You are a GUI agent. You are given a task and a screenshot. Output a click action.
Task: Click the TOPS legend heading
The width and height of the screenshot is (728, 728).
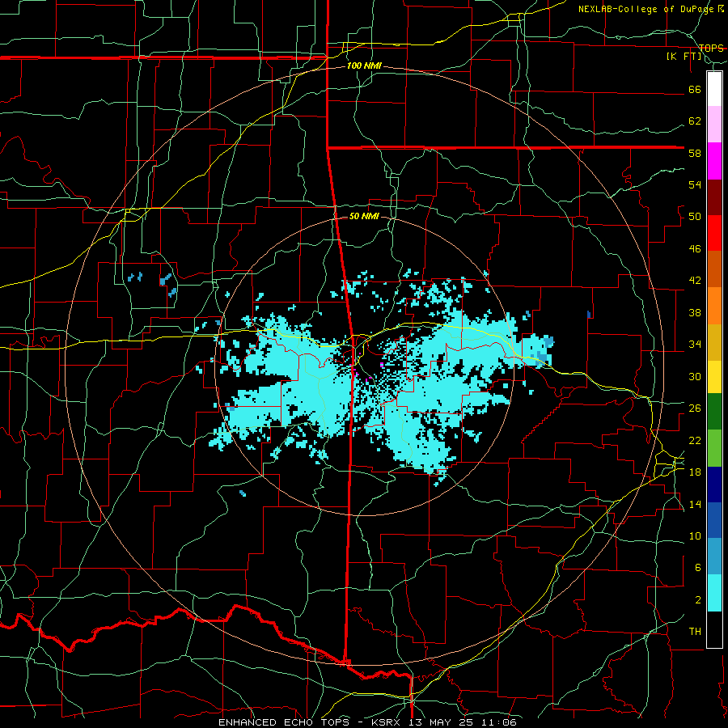711,49
